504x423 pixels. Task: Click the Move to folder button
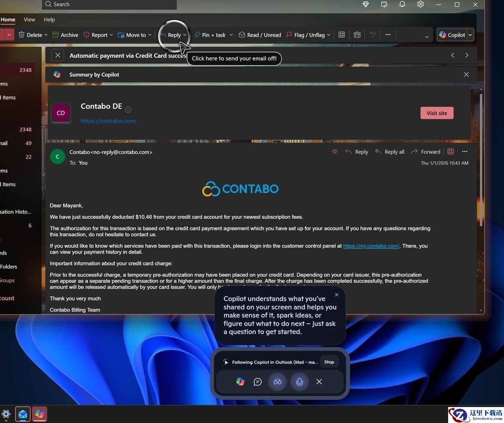click(x=132, y=35)
